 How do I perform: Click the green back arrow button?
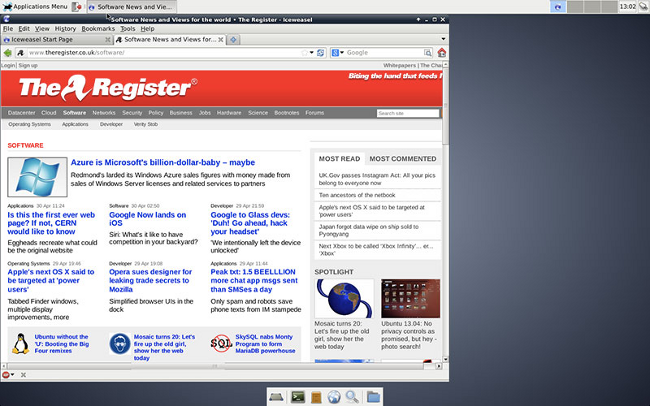(7, 53)
